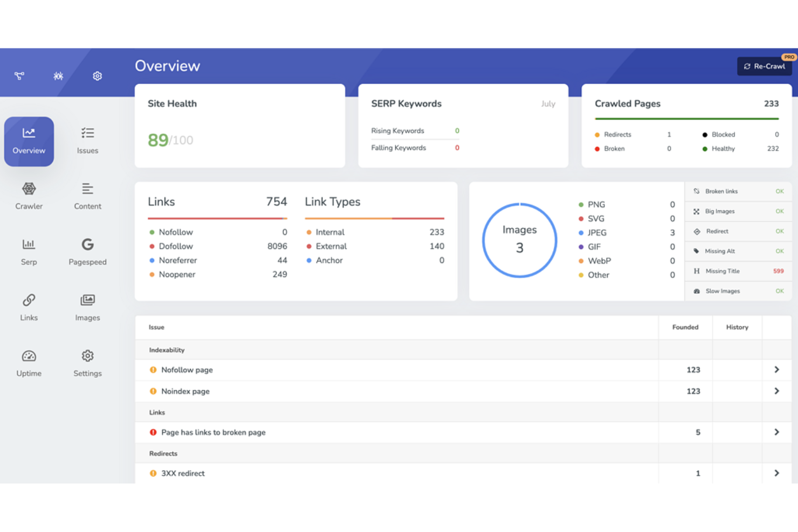
Task: Click the Noreferrer link row
Action: coord(217,260)
